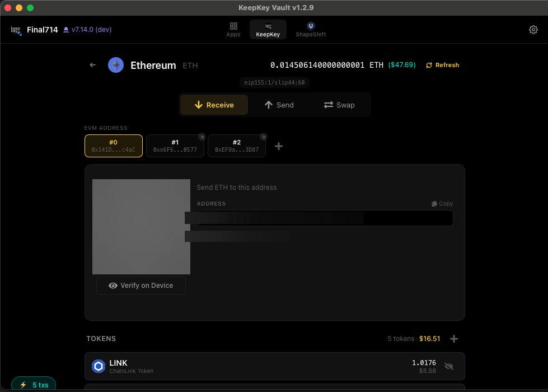Copy the receive address
The image size is (548, 392).
[442, 204]
